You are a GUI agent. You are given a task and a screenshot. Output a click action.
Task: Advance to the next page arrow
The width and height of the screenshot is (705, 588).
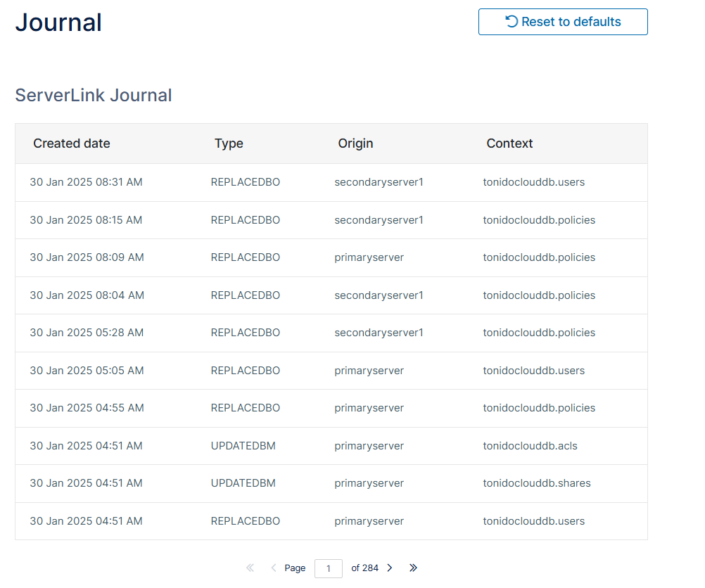click(390, 568)
